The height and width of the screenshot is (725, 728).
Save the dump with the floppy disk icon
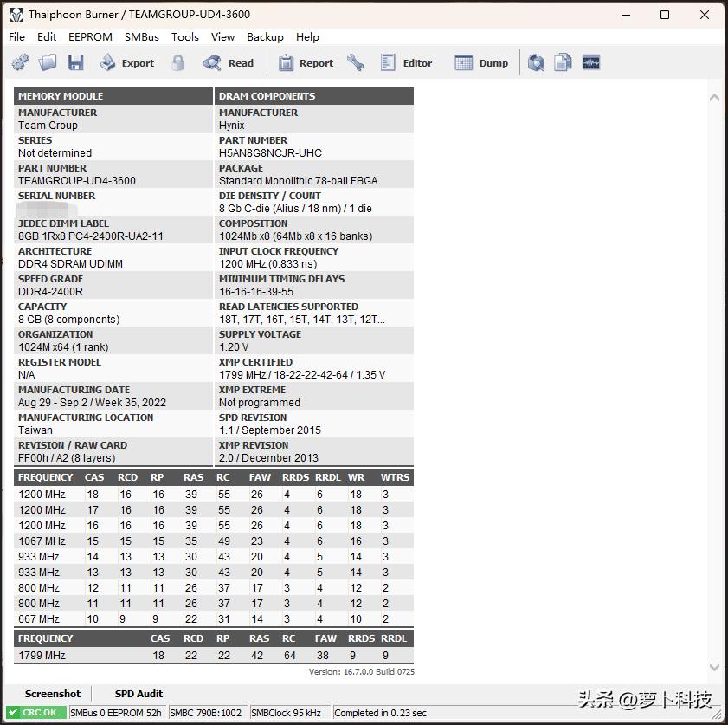coord(75,62)
